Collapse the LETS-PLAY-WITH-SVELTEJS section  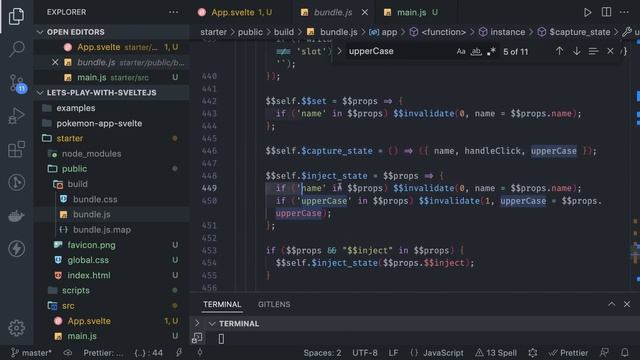click(40, 93)
